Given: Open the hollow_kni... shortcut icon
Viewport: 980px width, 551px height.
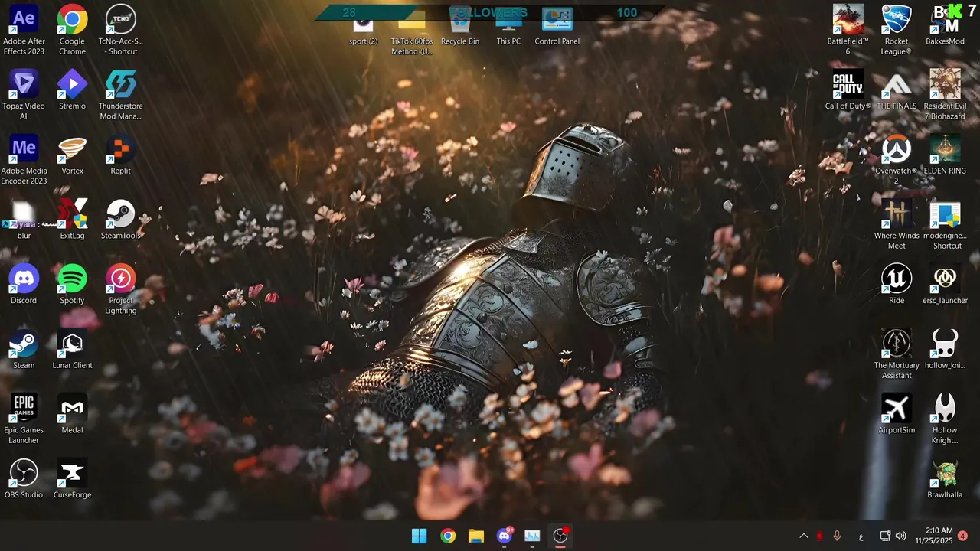Looking at the screenshot, I should point(945,350).
